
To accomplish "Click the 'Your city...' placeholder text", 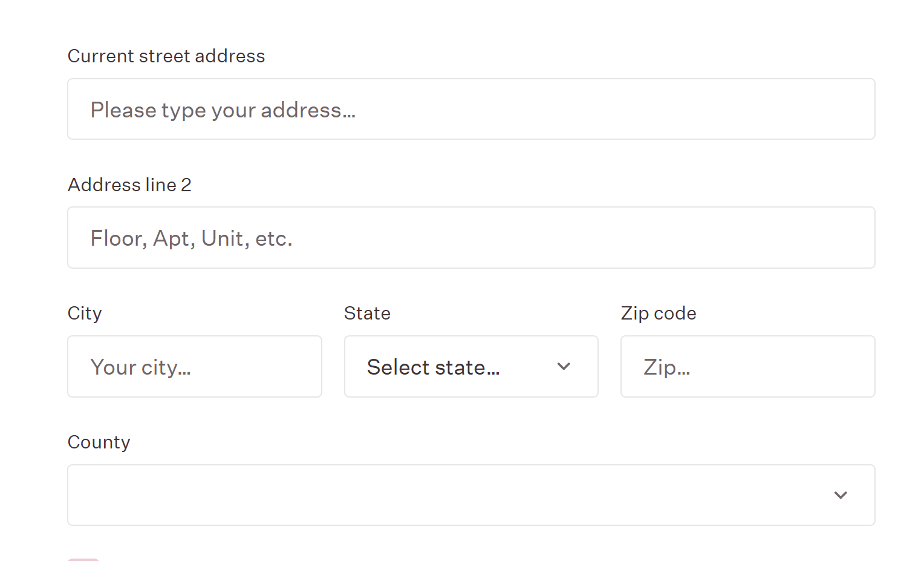I will click(140, 367).
